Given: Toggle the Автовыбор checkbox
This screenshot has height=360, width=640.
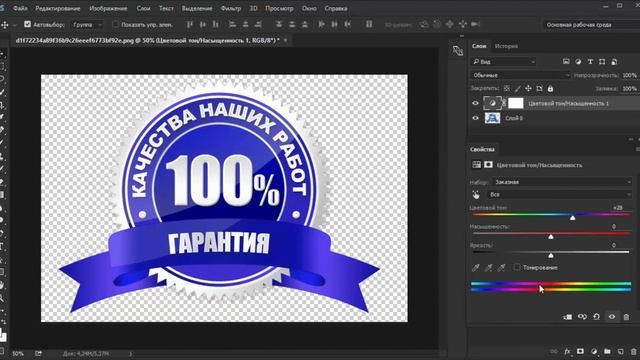Looking at the screenshot, I should [27, 24].
